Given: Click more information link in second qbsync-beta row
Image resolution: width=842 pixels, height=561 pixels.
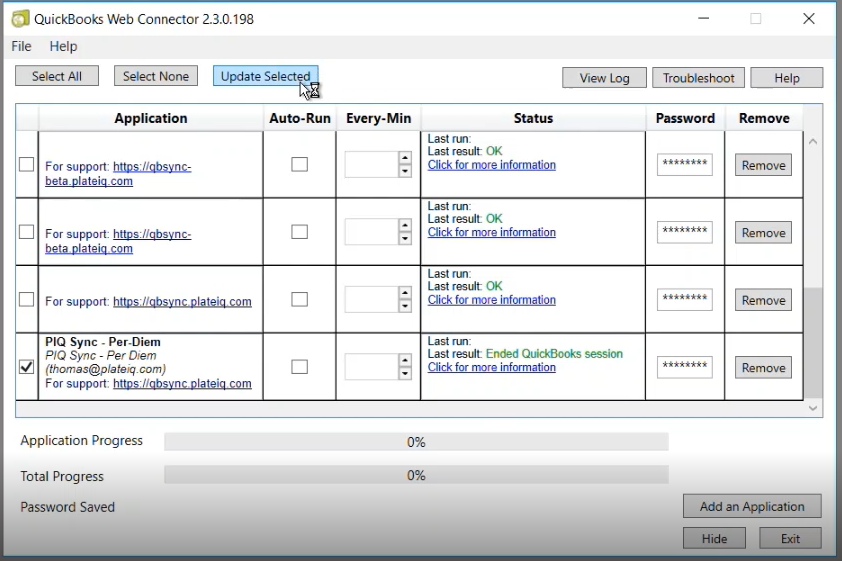Looking at the screenshot, I should (x=491, y=232).
